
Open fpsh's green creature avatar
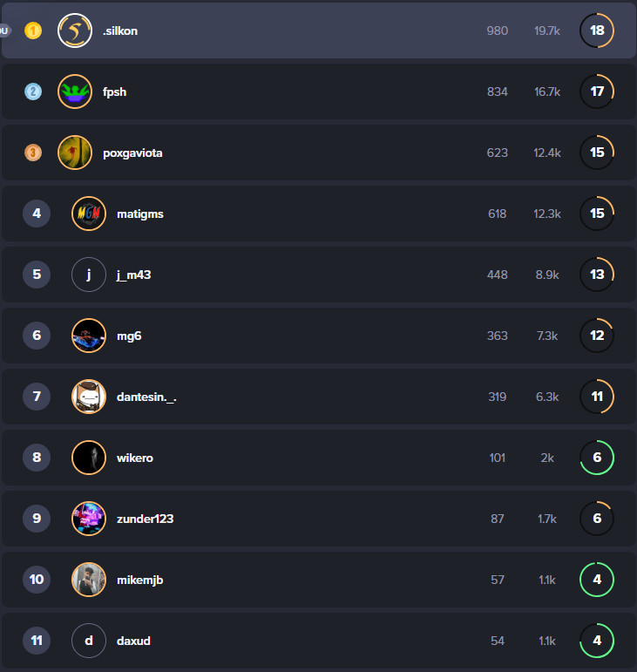coord(75,92)
